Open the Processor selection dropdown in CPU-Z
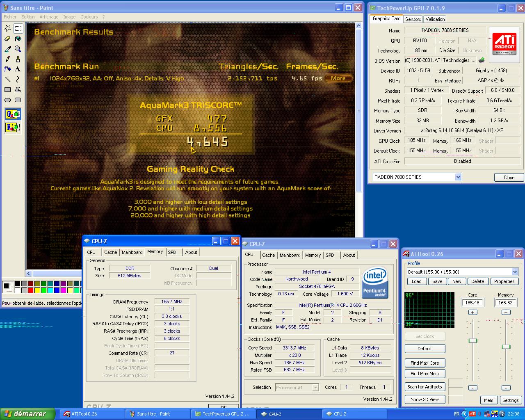 315,387
